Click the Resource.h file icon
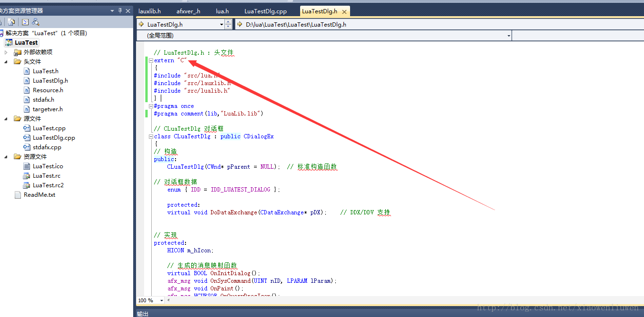The image size is (644, 317). 27,90
